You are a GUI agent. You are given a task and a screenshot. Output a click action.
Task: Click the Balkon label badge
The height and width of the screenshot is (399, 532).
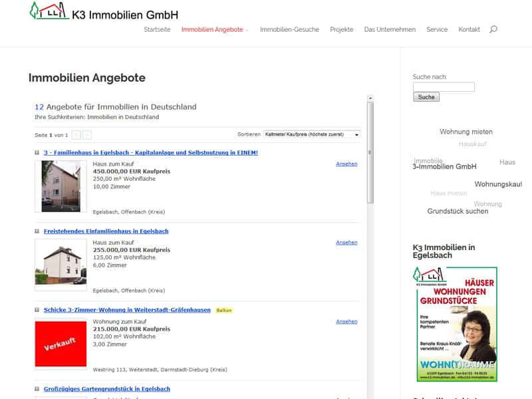click(x=224, y=311)
